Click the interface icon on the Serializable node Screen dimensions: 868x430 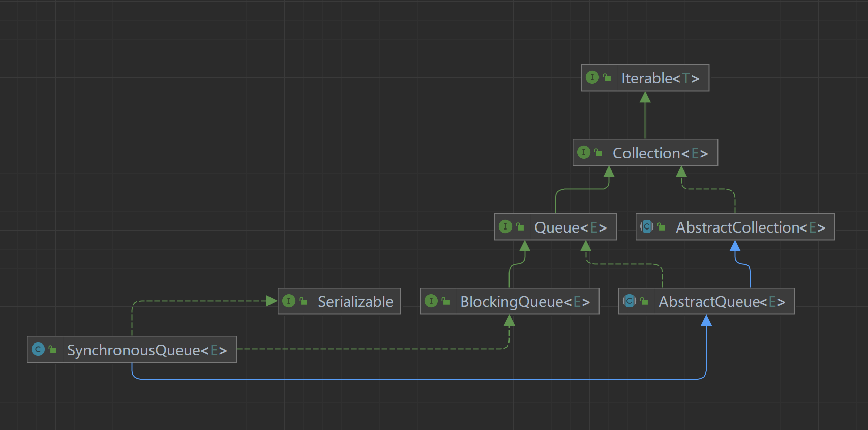(x=288, y=301)
